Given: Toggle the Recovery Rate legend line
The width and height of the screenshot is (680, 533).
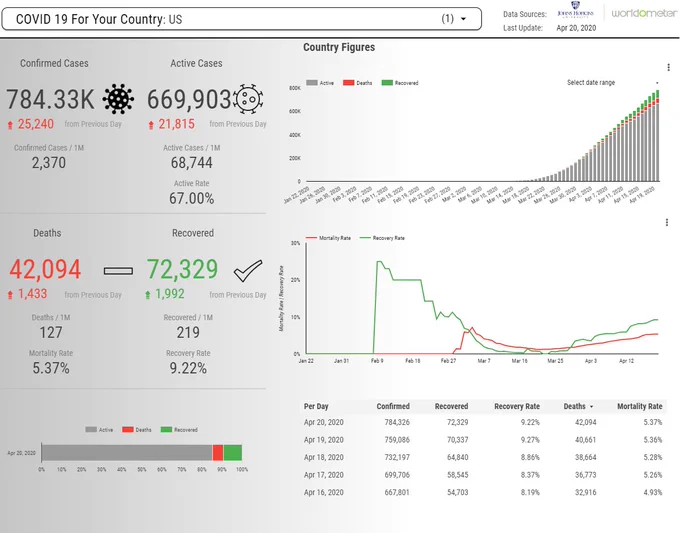Looking at the screenshot, I should coord(382,238).
